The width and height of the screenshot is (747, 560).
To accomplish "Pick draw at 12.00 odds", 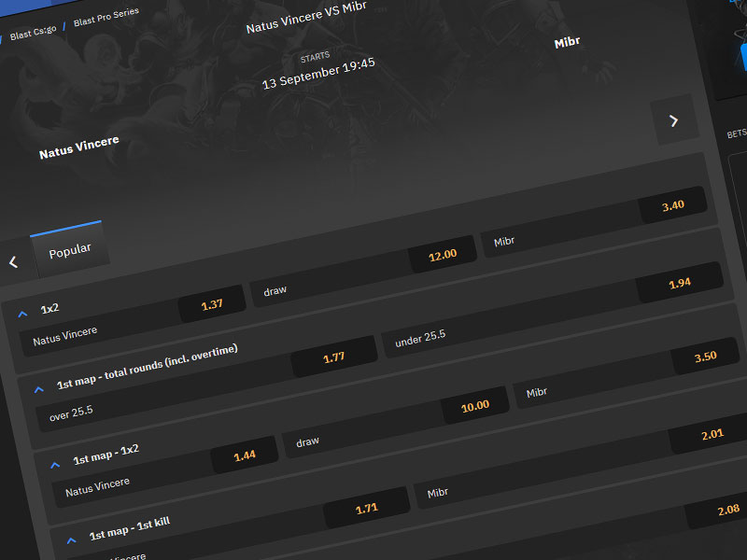I will pos(363,272).
